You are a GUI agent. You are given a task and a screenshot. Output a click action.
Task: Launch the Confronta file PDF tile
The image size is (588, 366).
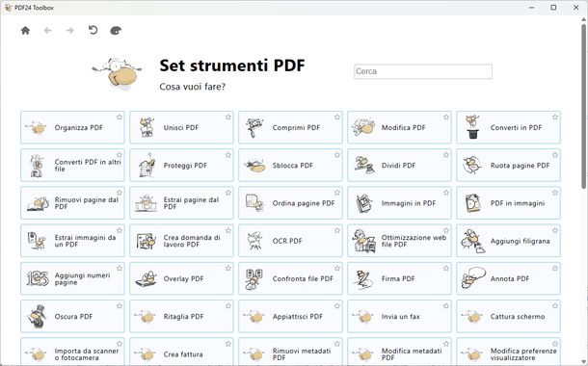click(290, 278)
